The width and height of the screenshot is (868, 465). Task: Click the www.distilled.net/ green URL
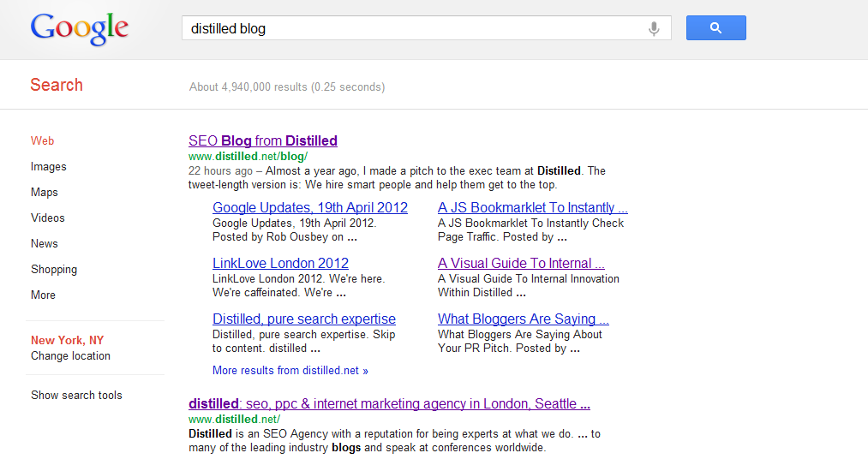coord(234,419)
